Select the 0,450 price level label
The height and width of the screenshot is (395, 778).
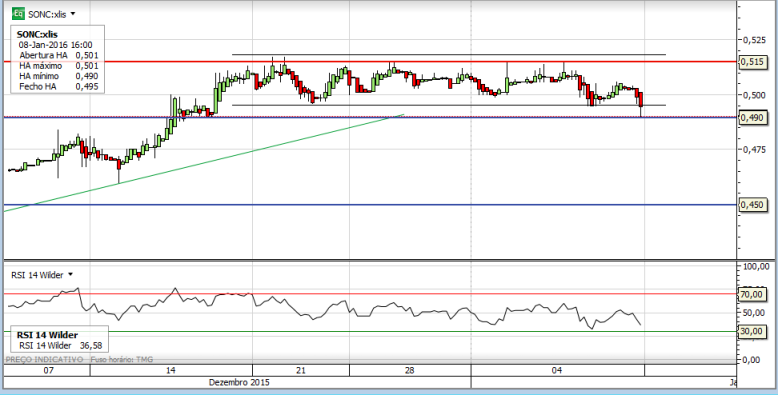(752, 205)
